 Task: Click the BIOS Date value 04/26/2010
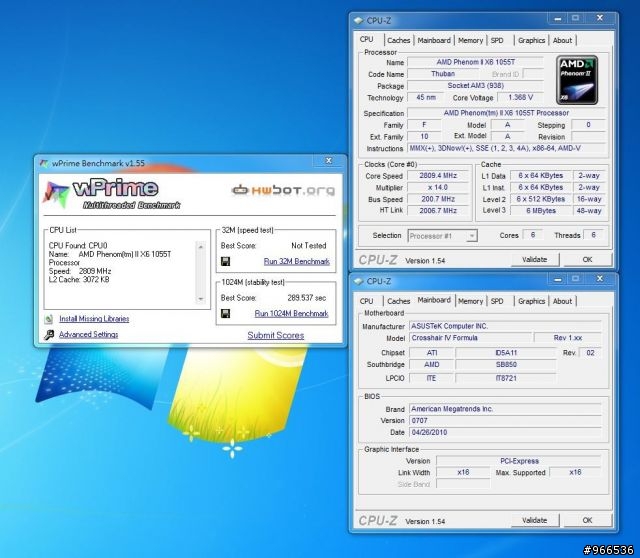[505, 432]
